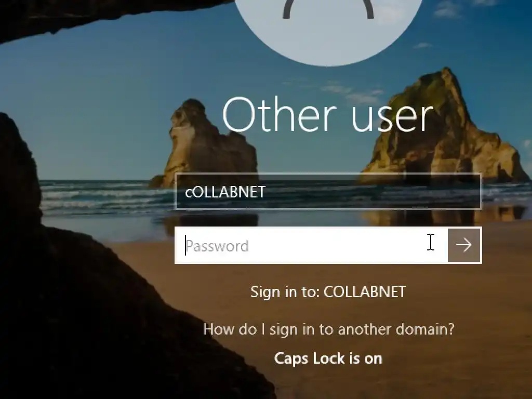Focus the Password input field
Viewport: 532px width, 399px height.
(x=311, y=245)
